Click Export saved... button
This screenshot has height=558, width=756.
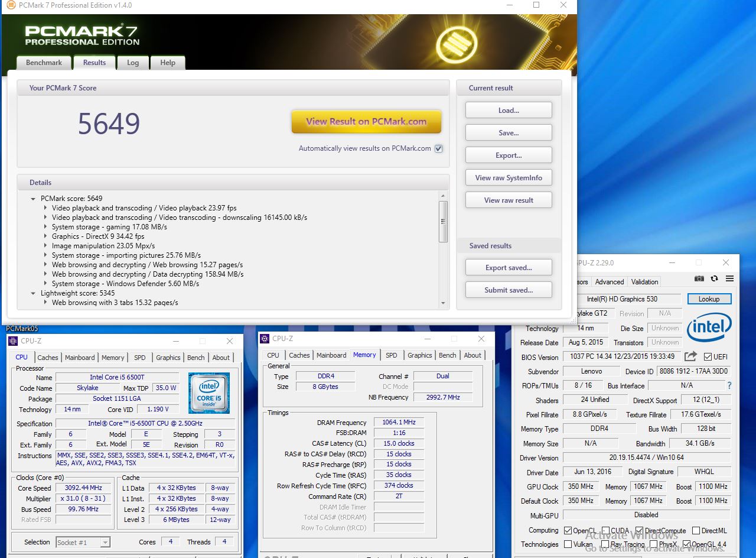[x=509, y=268]
